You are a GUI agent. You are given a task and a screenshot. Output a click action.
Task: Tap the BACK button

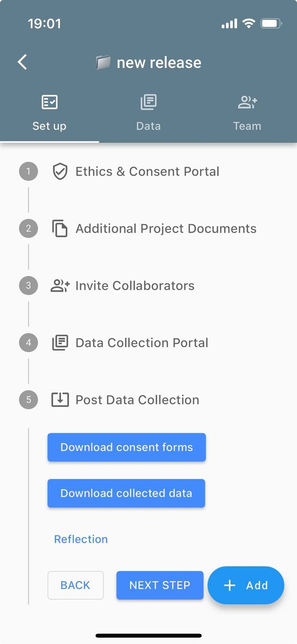pos(75,585)
